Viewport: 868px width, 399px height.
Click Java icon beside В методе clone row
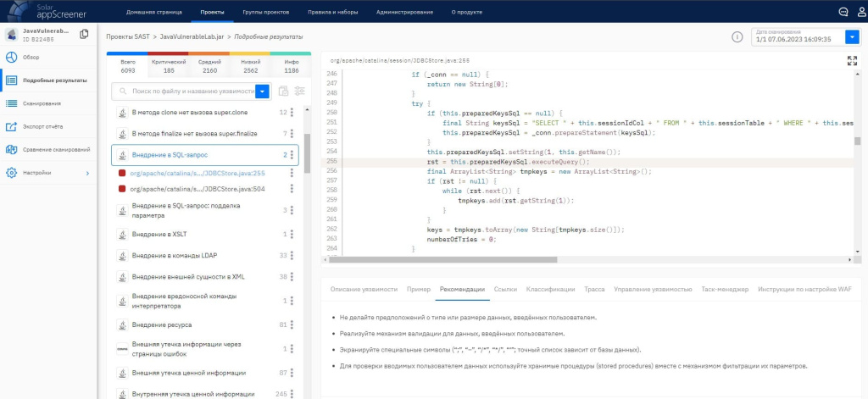click(122, 113)
